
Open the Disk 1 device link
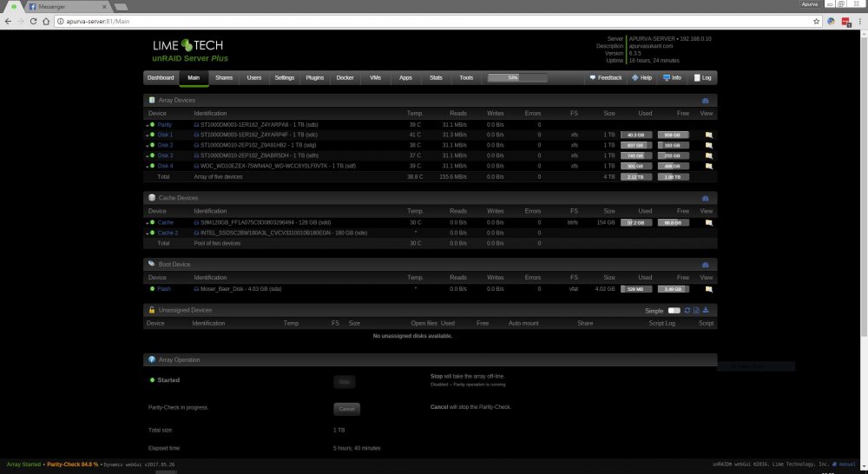coord(165,135)
